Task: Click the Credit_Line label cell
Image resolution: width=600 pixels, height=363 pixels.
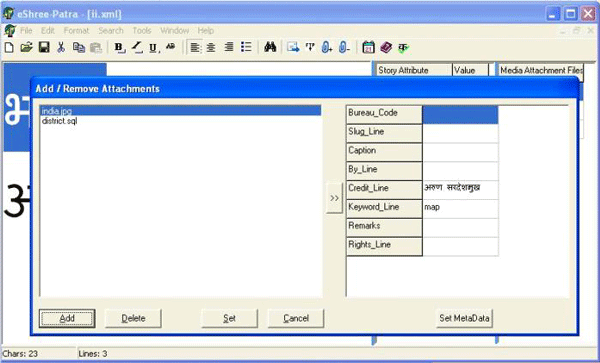Action: coord(384,190)
